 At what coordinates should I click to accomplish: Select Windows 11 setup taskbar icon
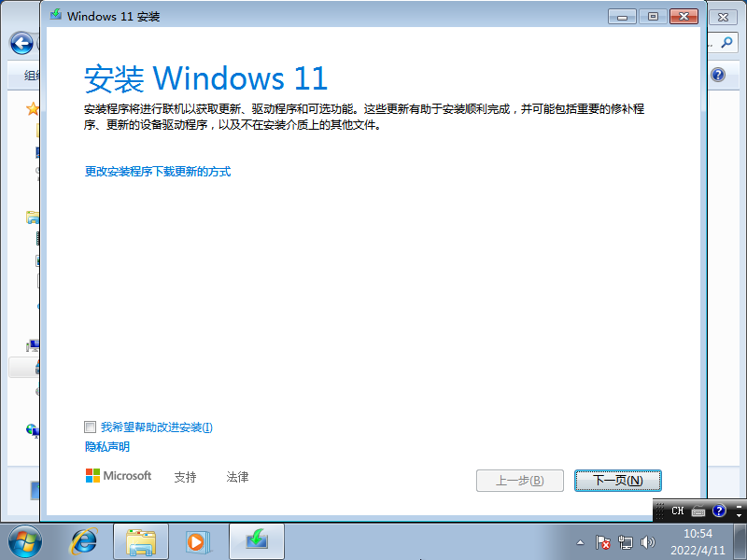(256, 542)
